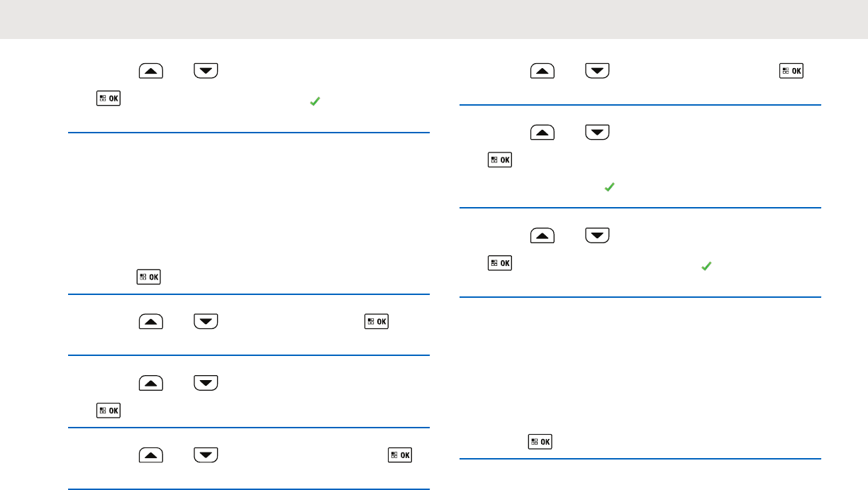868x490 pixels.
Task: Click the down arrow in the right column's second step
Action: coord(598,133)
